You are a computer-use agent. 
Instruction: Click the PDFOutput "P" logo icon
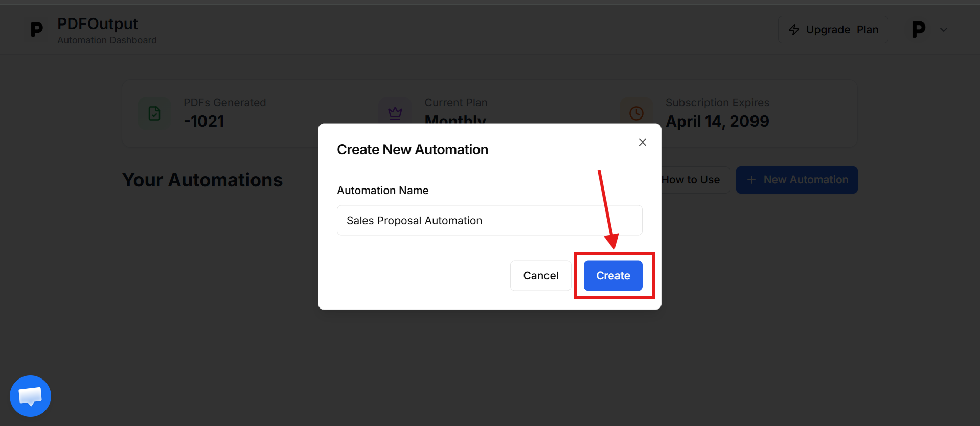[36, 30]
